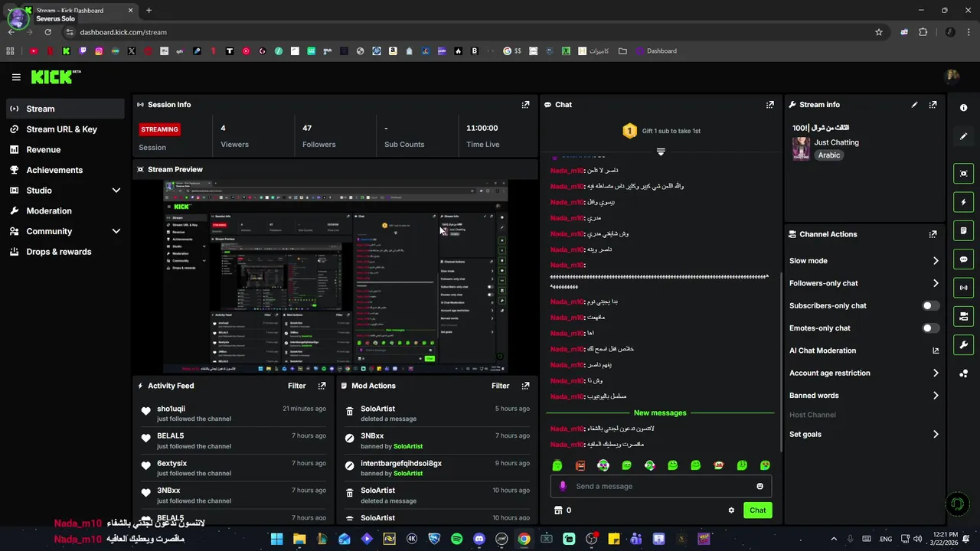
Task: Toggle Subscribers-only chat switch
Action: click(930, 305)
